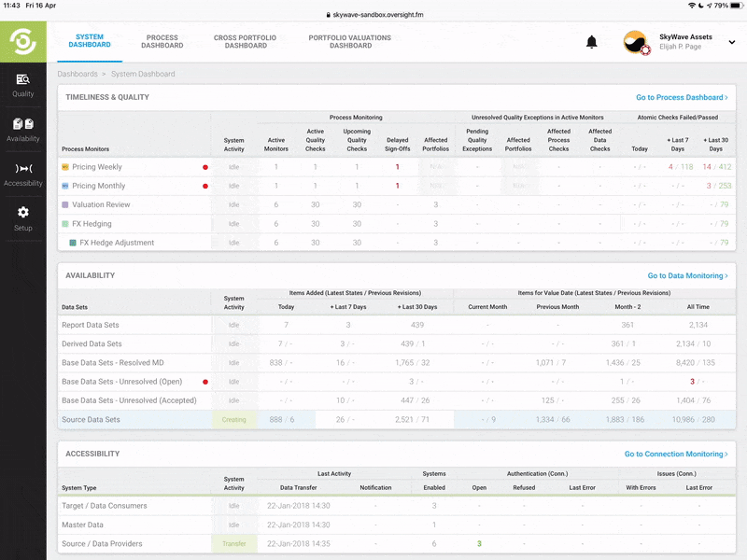Click red dot on Unresolved (Open) row
The width and height of the screenshot is (747, 560).
pyautogui.click(x=205, y=382)
